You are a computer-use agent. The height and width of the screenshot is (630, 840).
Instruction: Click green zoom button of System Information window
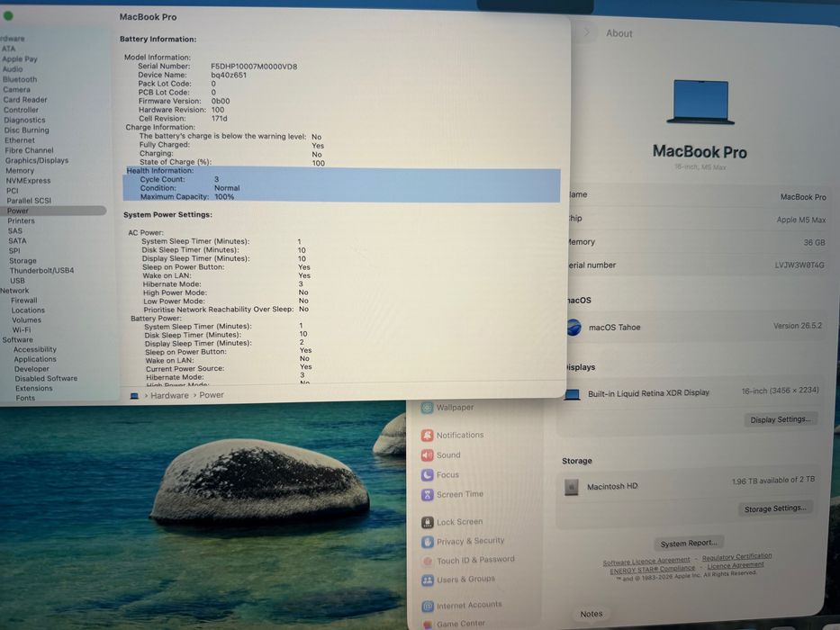click(x=8, y=16)
